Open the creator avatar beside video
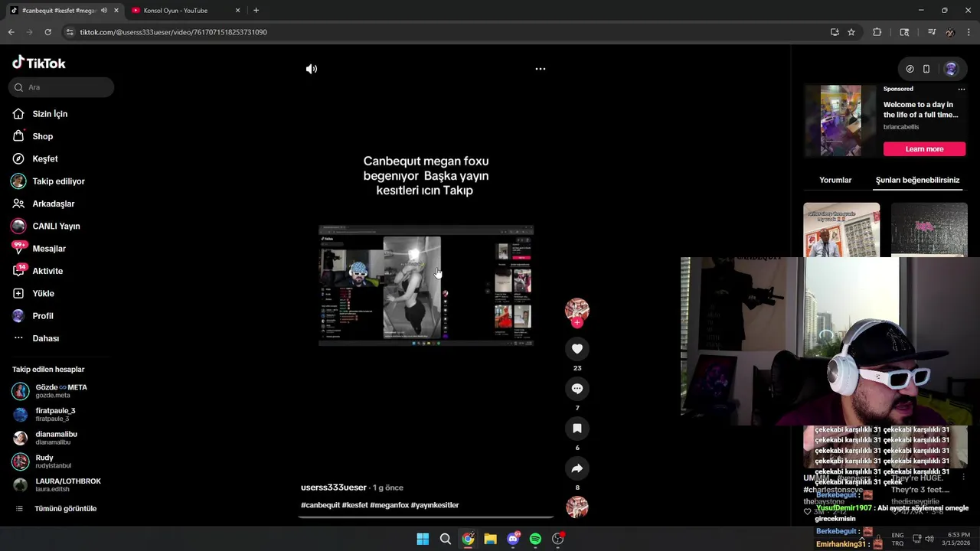Viewport: 980px width, 551px height. point(577,308)
